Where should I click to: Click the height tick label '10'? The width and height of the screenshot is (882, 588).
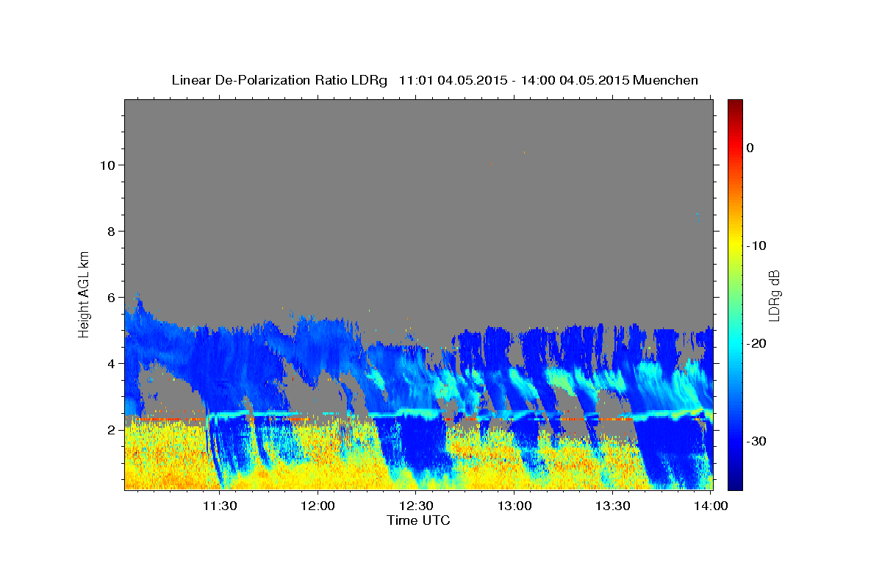pos(110,165)
